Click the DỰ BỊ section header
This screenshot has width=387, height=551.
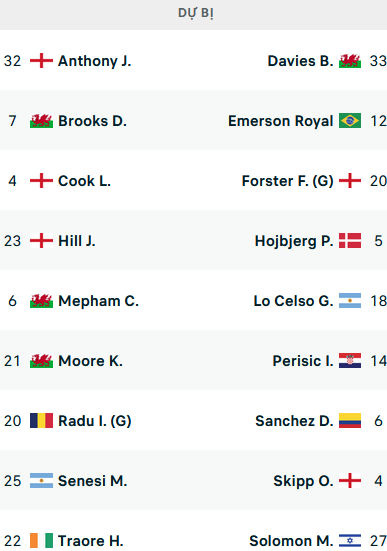click(x=196, y=13)
